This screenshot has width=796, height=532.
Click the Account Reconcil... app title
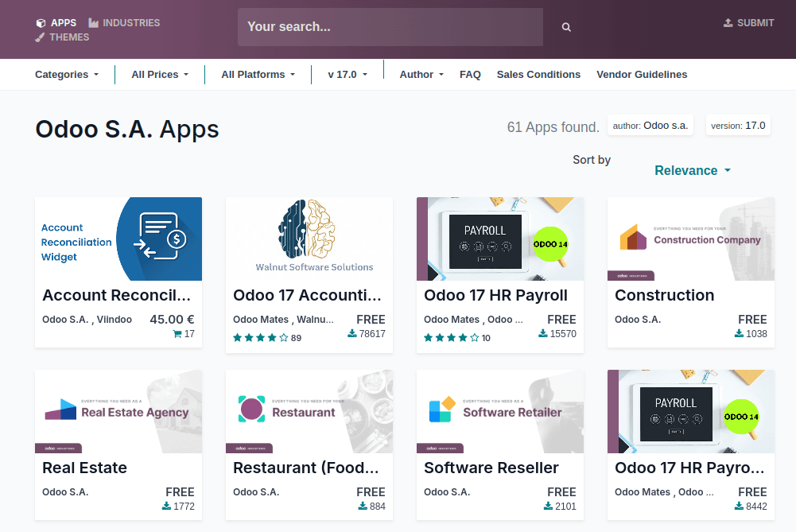[x=116, y=296]
